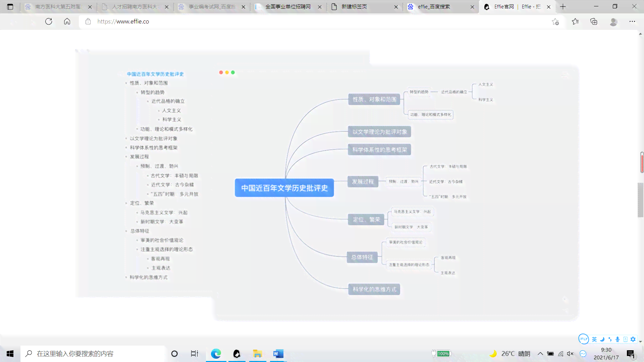
Task: Select the 定位、繁荣 mind map node
Action: pyautogui.click(x=366, y=220)
